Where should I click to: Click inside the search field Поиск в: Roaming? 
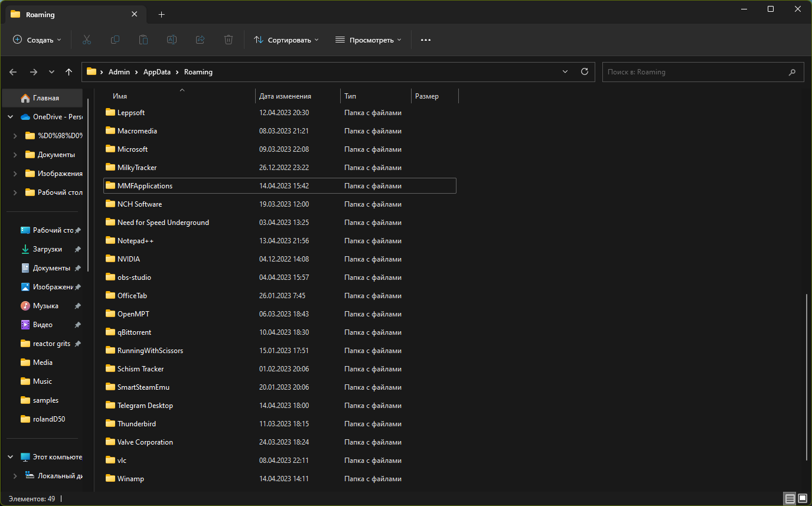click(679, 71)
